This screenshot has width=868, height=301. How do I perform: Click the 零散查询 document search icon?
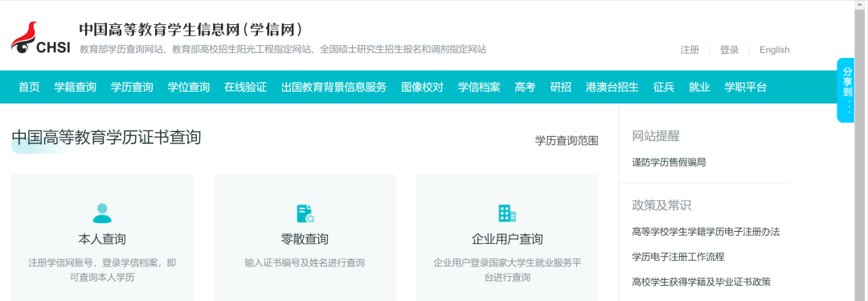click(x=305, y=213)
